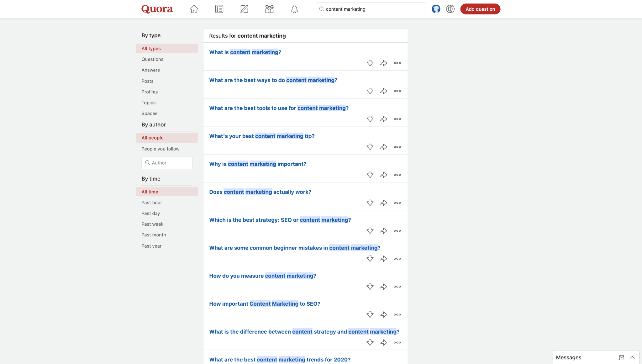Viewport: 642px width, 364px height.
Task: Open 'What is content marketing?' link
Action: (245, 52)
